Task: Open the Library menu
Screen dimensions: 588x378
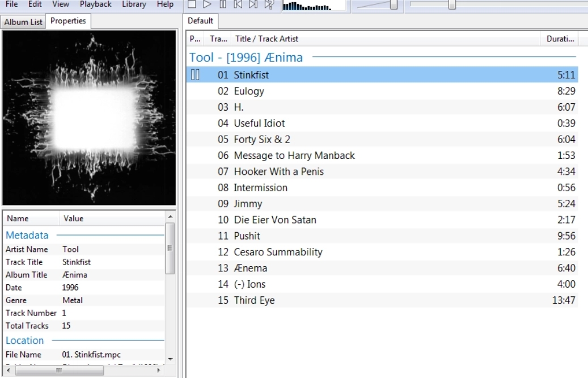Action: click(x=134, y=4)
